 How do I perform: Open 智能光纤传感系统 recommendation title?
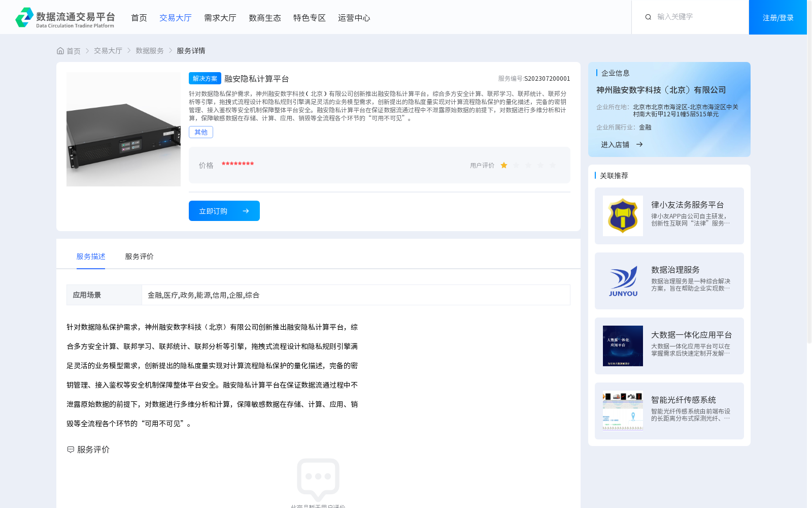click(684, 400)
